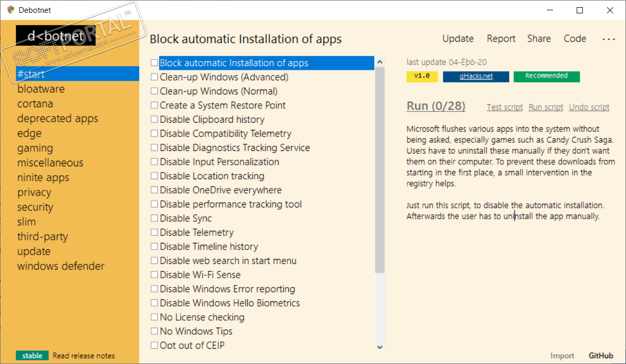Switch to windows defender category
The height and width of the screenshot is (364, 626).
click(61, 266)
